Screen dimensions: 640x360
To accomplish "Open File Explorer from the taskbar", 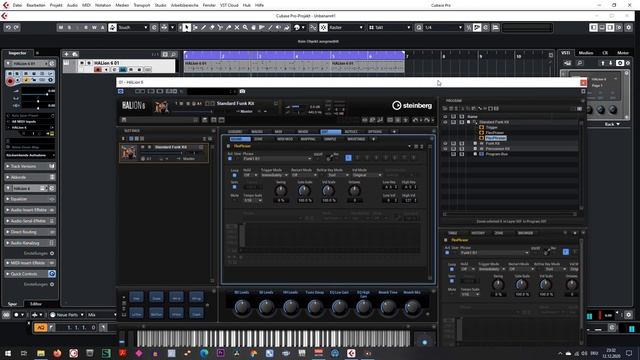I will click(41, 353).
